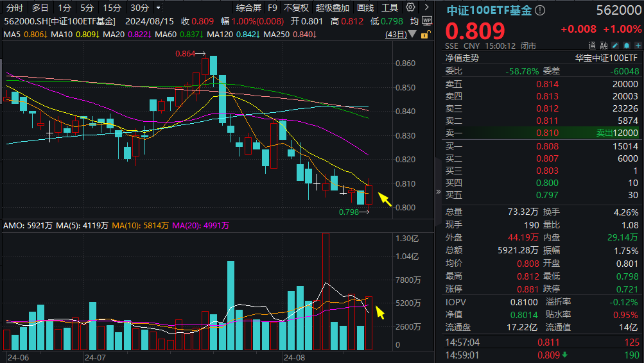Click the 融 margin indicator
Image resolution: width=644 pixels, height=363 pixels.
click(x=603, y=46)
